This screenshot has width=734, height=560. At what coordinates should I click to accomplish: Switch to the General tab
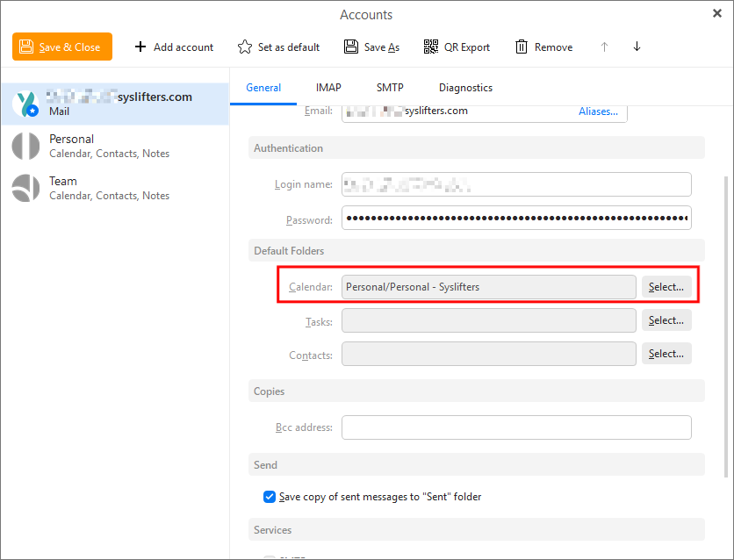tap(263, 88)
